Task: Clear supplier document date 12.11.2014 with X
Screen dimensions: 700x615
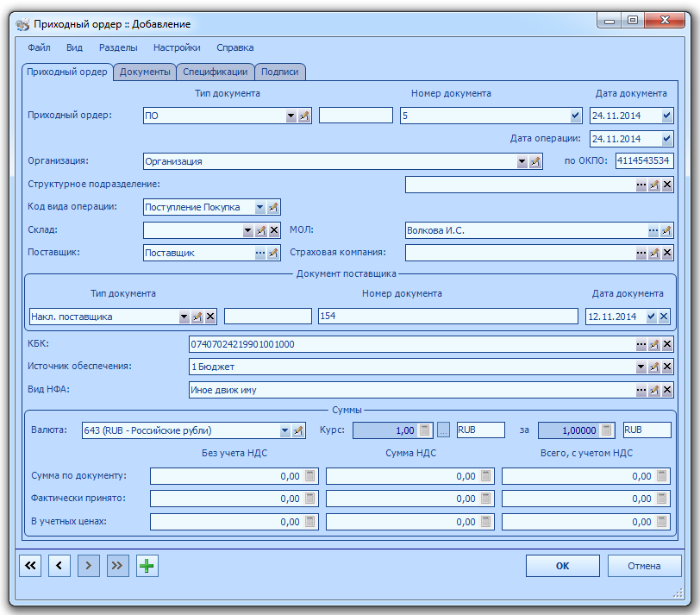Action: [664, 317]
